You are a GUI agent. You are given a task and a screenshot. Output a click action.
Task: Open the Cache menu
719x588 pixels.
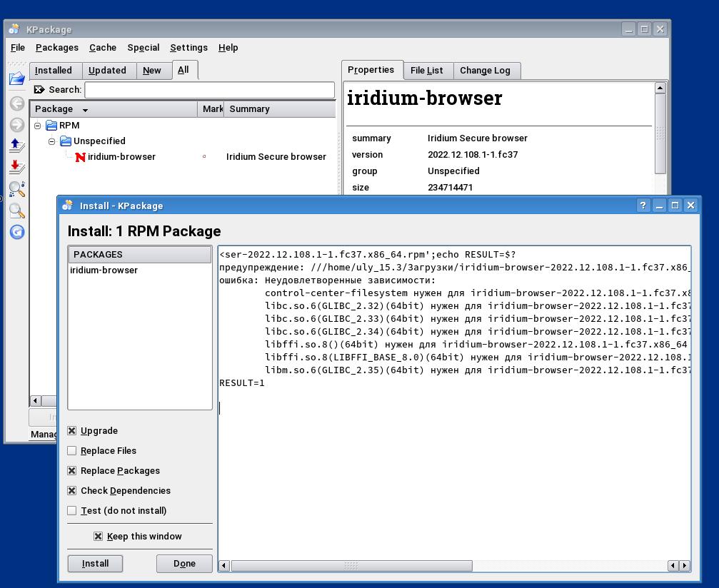tap(103, 48)
